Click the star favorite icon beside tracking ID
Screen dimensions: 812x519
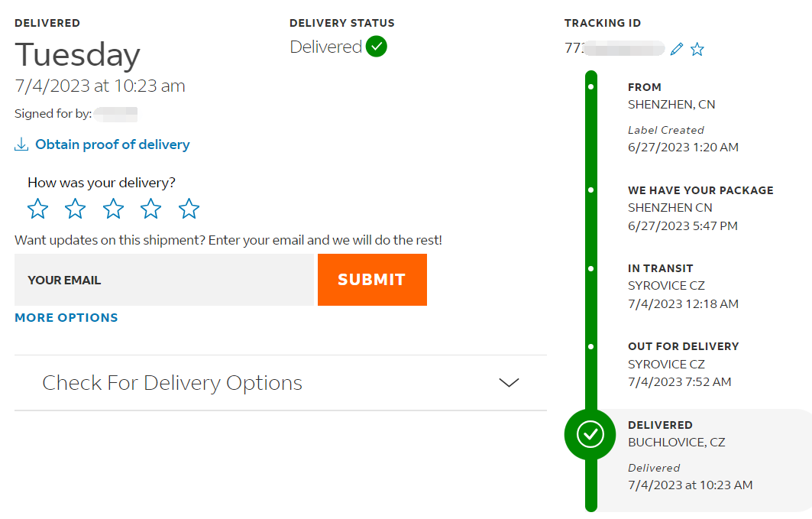click(x=697, y=49)
